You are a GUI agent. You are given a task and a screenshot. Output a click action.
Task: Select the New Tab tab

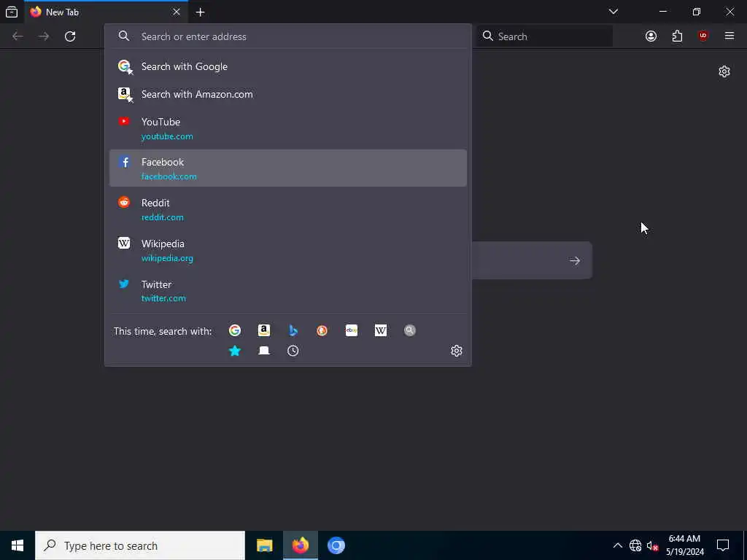click(106, 12)
